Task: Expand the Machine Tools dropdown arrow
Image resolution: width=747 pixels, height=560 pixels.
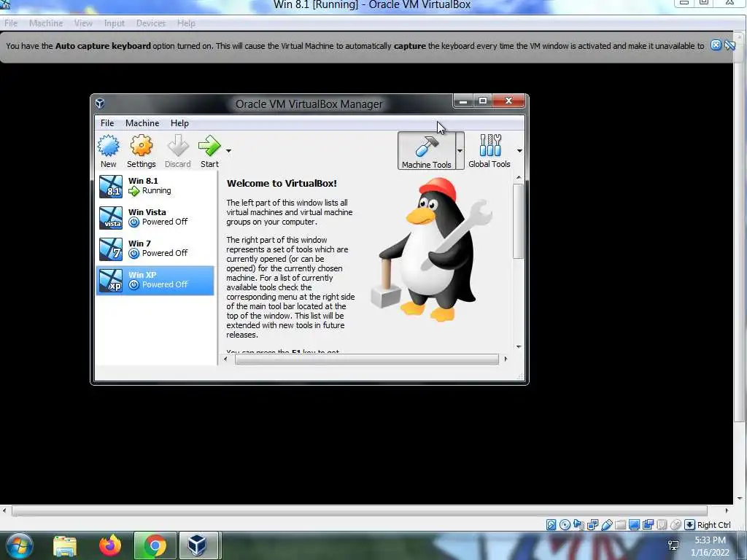Action: click(460, 151)
